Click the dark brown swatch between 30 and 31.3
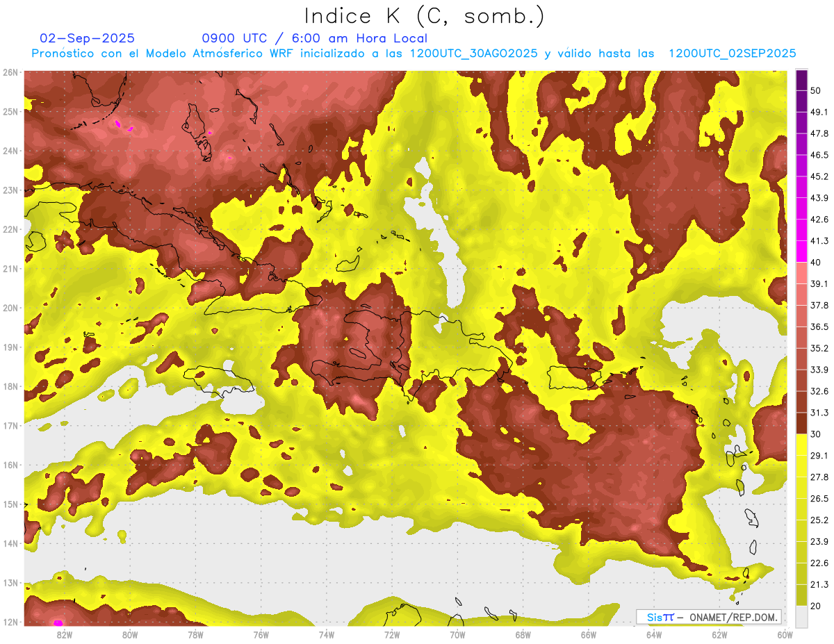The height and width of the screenshot is (644, 834). [x=801, y=423]
